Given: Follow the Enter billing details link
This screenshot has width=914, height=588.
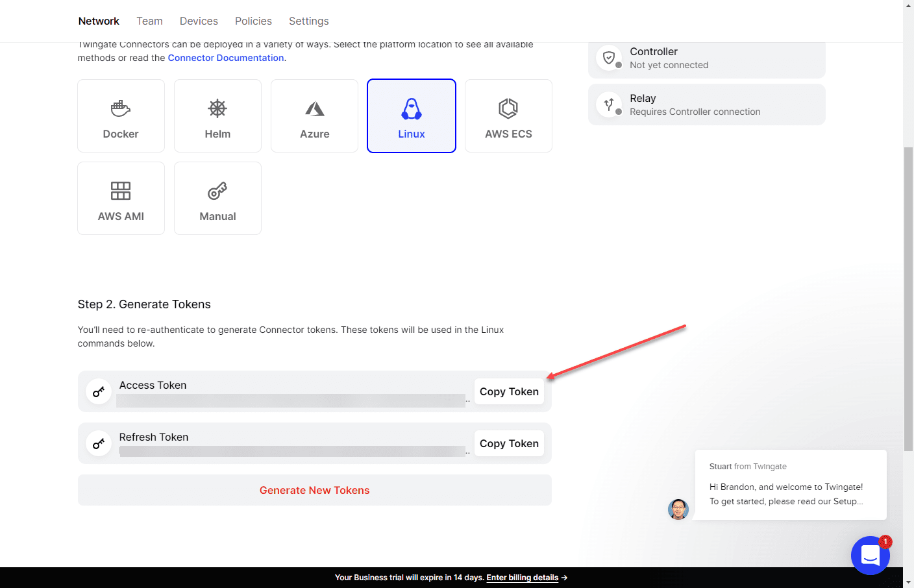Looking at the screenshot, I should [x=523, y=578].
